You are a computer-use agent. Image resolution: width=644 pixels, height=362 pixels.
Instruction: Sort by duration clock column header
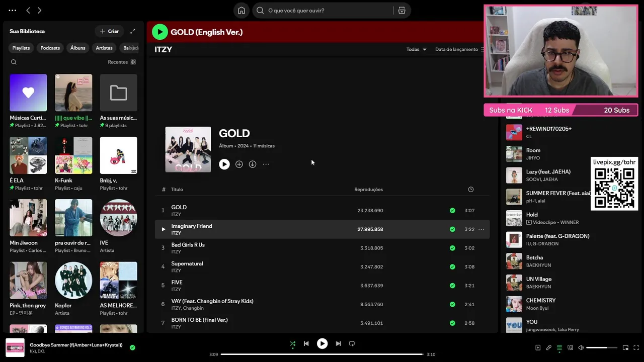click(x=471, y=190)
